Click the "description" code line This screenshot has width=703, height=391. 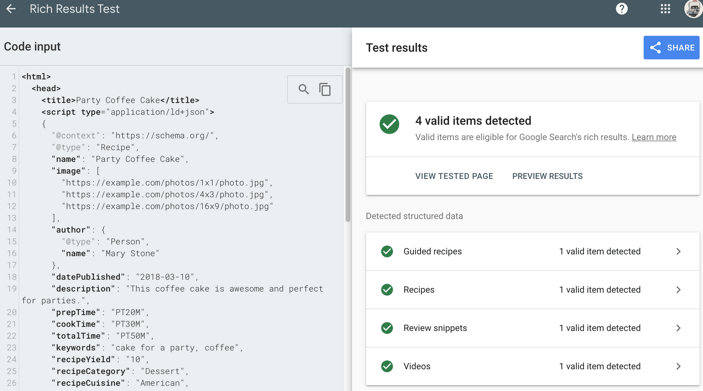172,295
